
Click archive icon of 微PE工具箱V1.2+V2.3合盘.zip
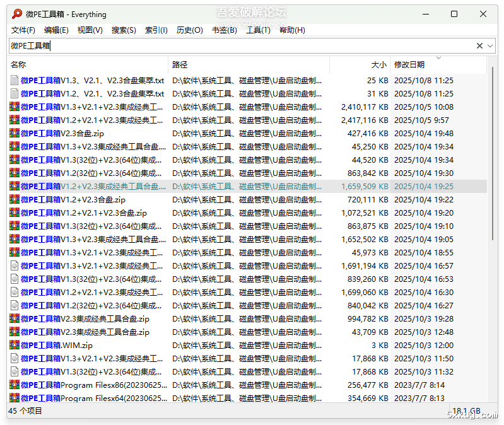pos(15,199)
